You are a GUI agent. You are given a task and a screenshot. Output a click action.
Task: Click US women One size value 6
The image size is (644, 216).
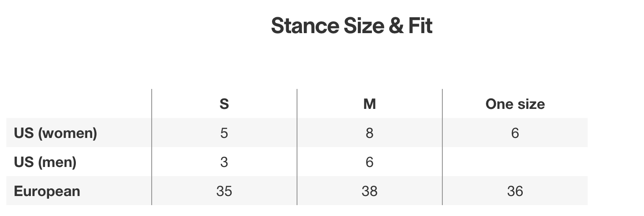click(x=515, y=133)
